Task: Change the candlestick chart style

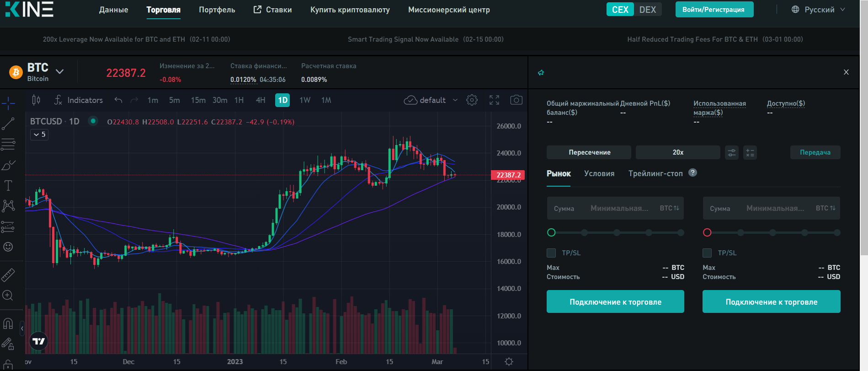Action: [x=36, y=100]
